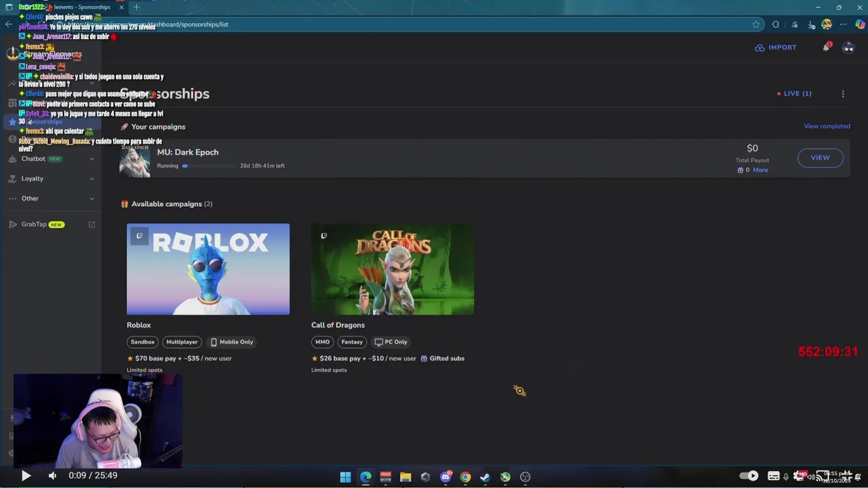
Task: Open the MU: Dark Epoch campaign thumbnail
Action: point(134,160)
